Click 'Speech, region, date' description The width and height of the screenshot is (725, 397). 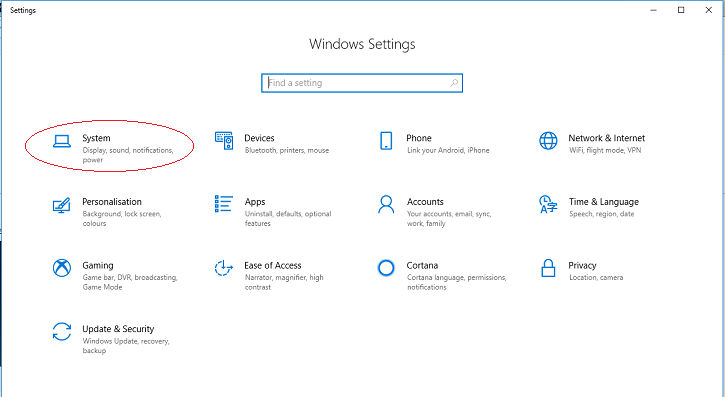602,214
